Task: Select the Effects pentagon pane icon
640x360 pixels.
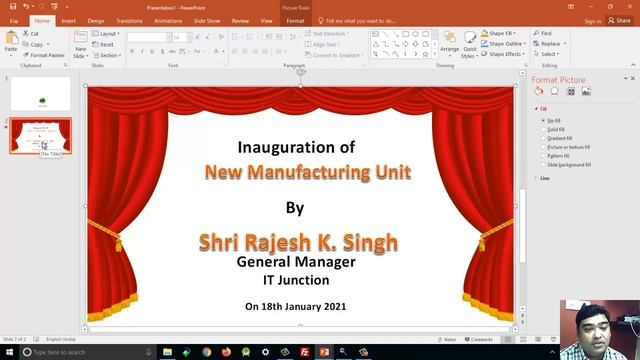Action: [554, 91]
